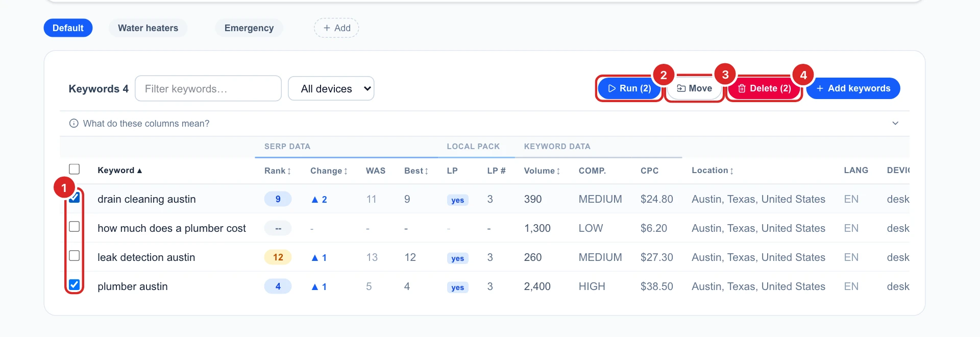The width and height of the screenshot is (980, 337).
Task: Click the rank 12 badge for leak detection
Action: [x=278, y=257]
